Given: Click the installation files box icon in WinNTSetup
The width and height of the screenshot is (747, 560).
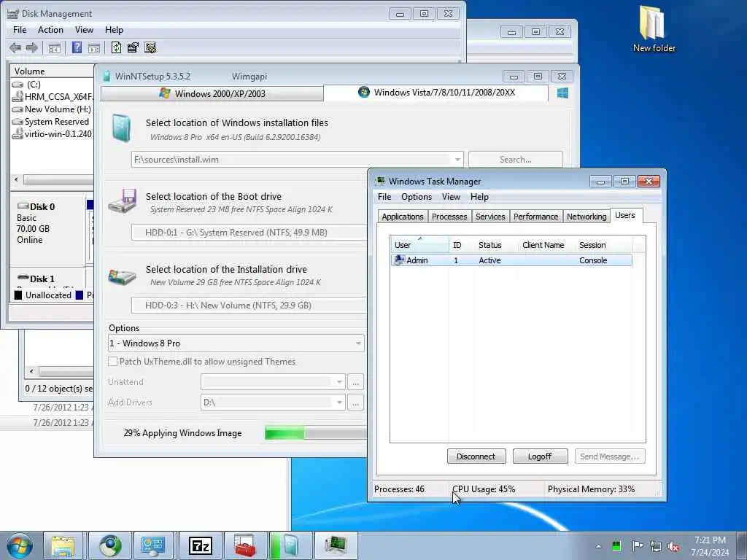Looking at the screenshot, I should click(122, 128).
